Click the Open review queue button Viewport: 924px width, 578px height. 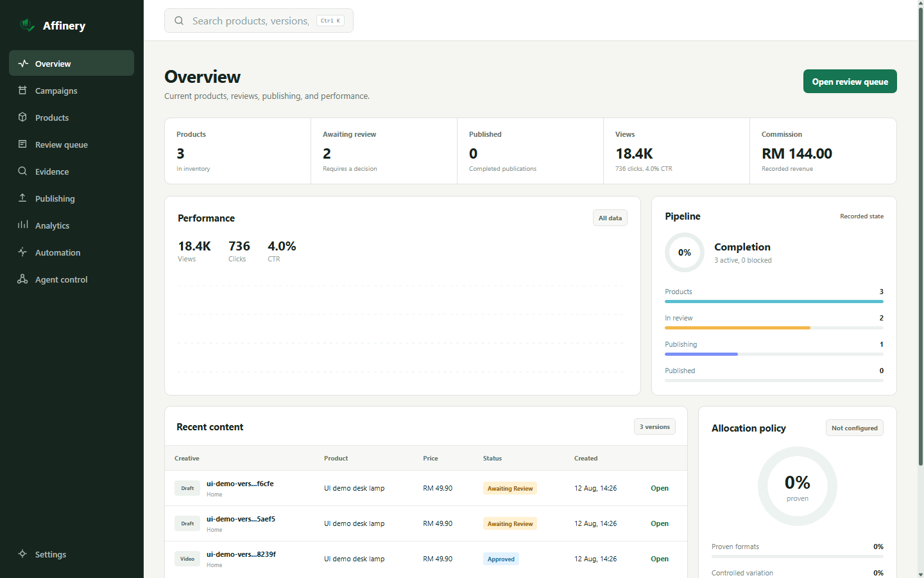click(850, 82)
